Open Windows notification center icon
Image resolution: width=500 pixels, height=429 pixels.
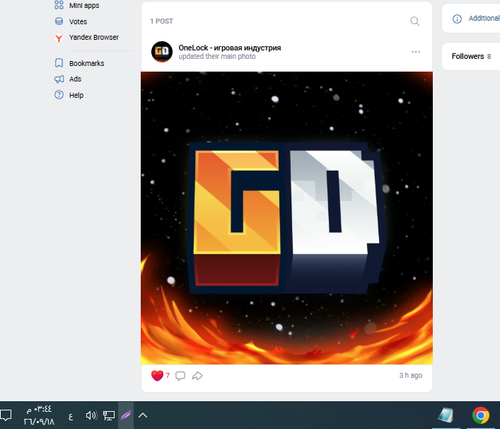pyautogui.click(x=6, y=415)
